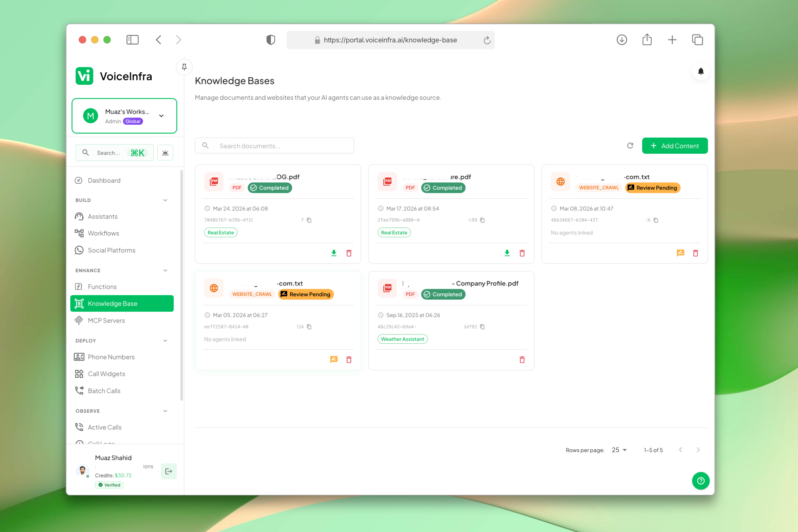Open Call Widgets

(122, 374)
